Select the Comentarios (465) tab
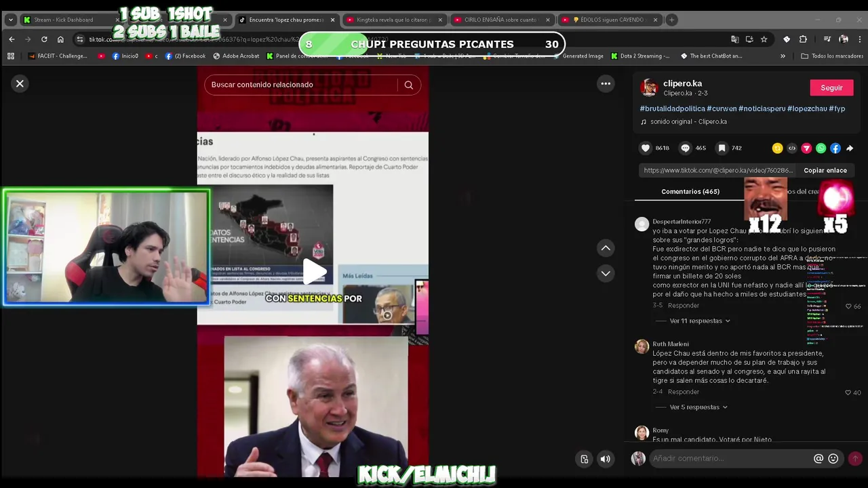Image resolution: width=868 pixels, height=488 pixels. tap(690, 192)
